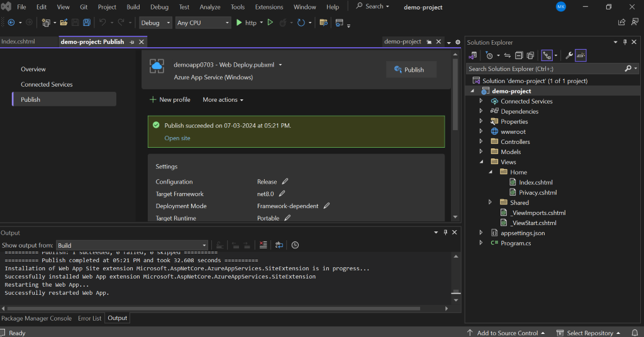
Task: Edit Target Runtime Portable pencil icon
Action: [x=287, y=218]
